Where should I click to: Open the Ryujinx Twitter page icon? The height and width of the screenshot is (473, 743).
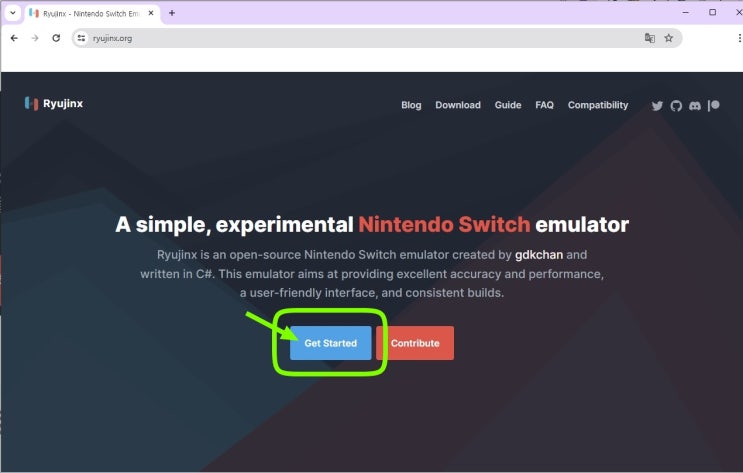(657, 106)
